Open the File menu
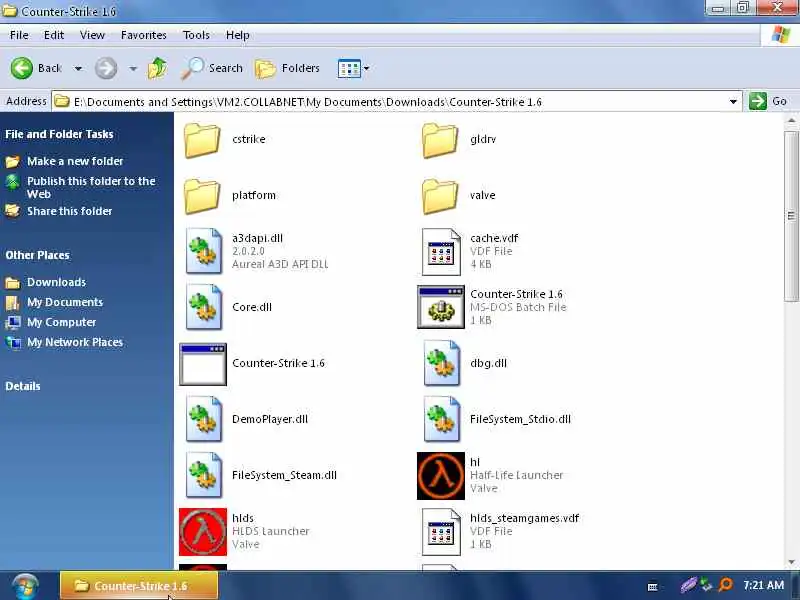Viewport: 800px width, 600px height. (x=19, y=35)
